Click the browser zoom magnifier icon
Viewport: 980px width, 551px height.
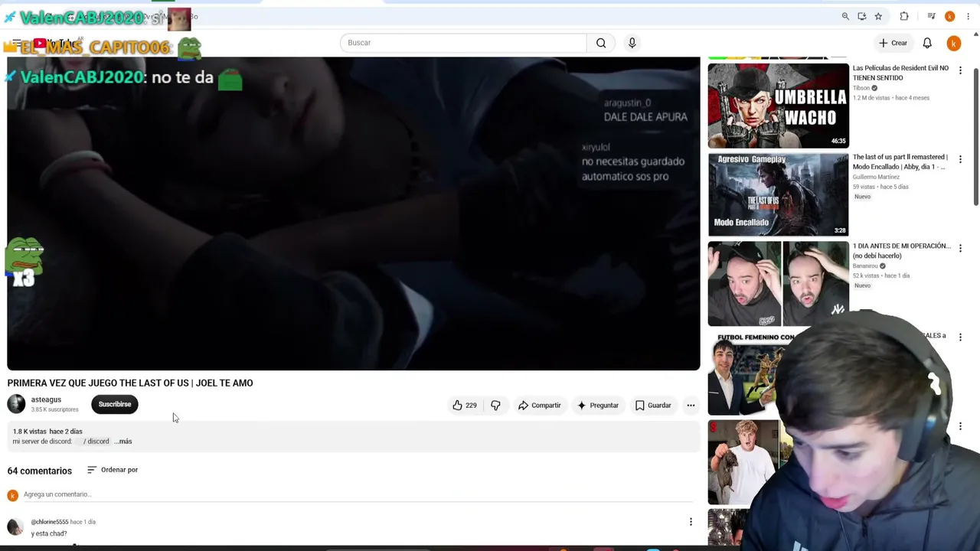point(845,16)
